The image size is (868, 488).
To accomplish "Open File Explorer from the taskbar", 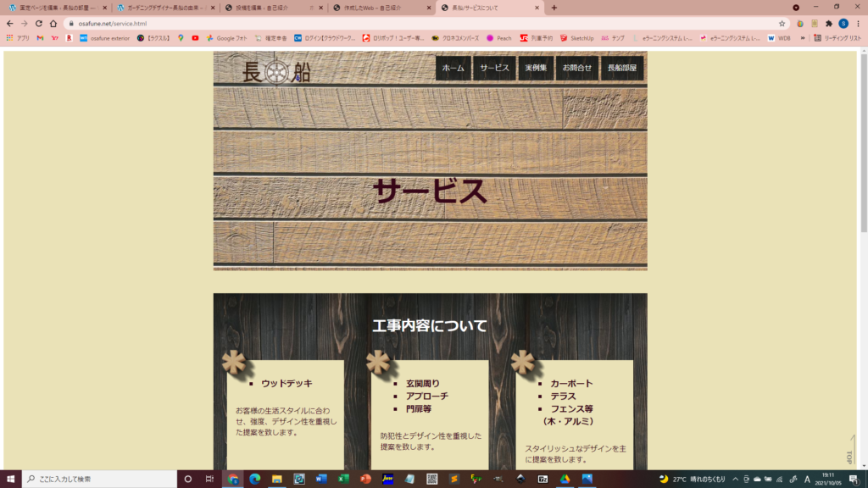I will (x=277, y=479).
